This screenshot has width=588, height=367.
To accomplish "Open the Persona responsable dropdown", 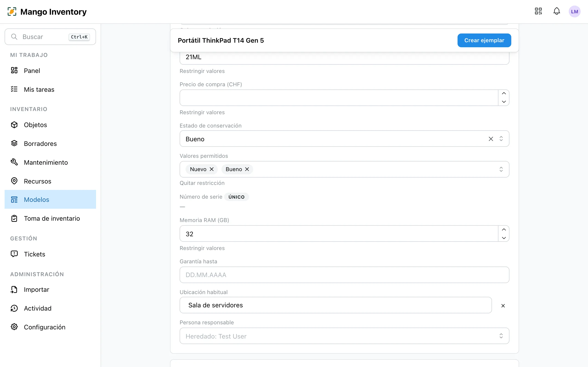I will (344, 336).
